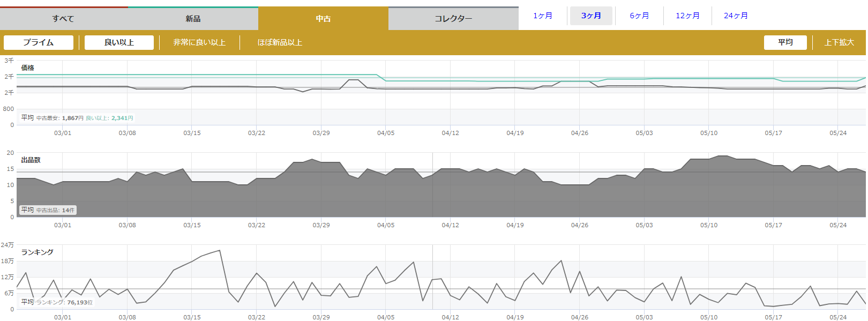This screenshot has width=868, height=321.
Task: Click the 04/05 date on price chart
Action: 386,133
